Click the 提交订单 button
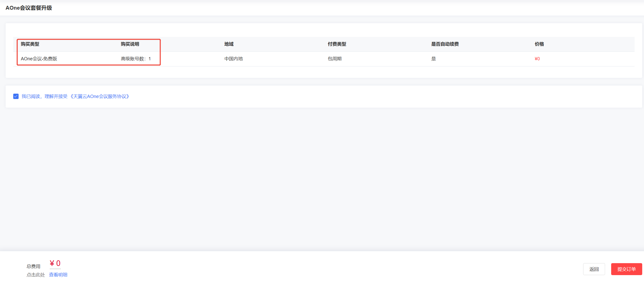This screenshot has height=283, width=644. pos(626,269)
